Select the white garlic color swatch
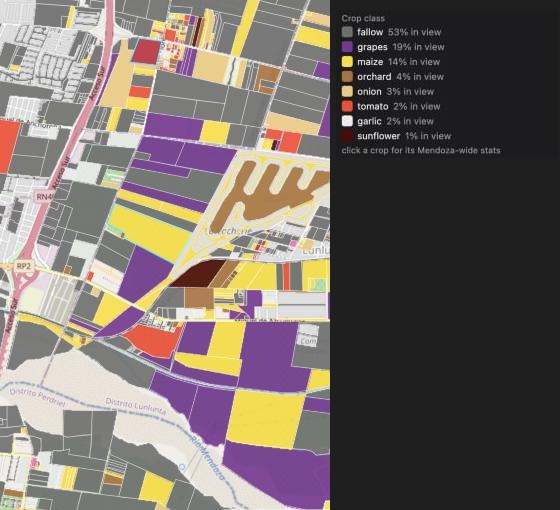The width and height of the screenshot is (560, 510). (347, 121)
